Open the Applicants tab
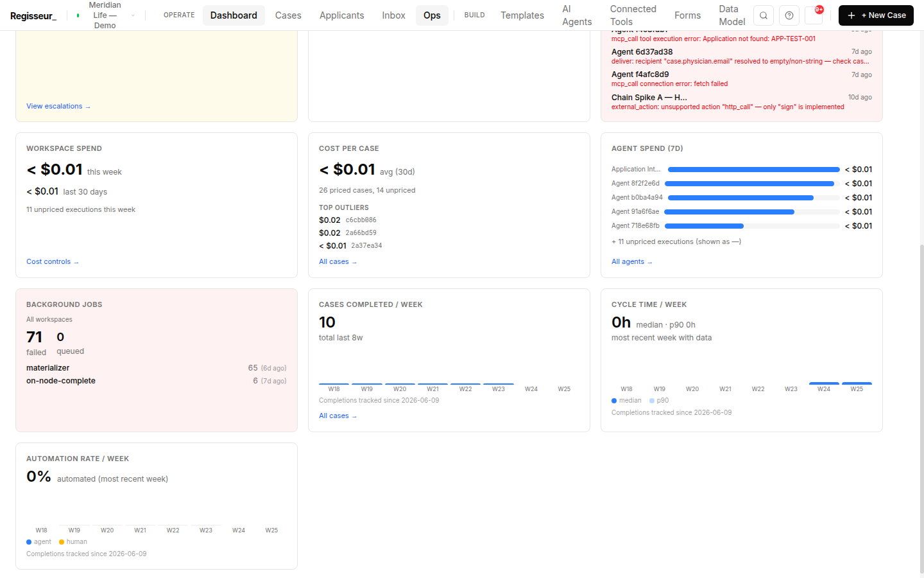 pos(341,15)
